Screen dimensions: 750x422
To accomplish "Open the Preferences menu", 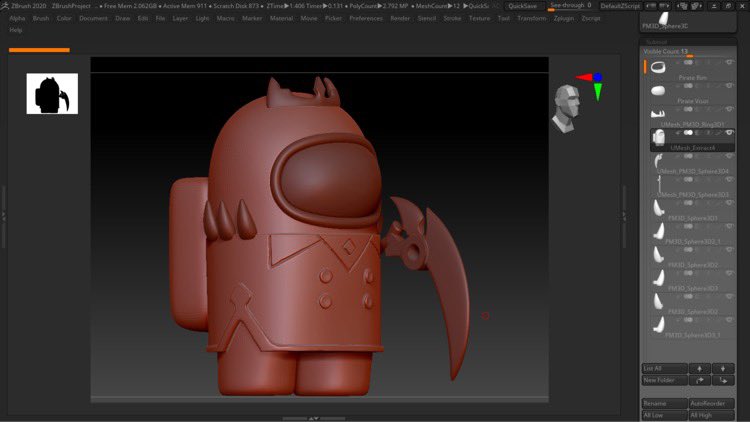I will [x=366, y=18].
